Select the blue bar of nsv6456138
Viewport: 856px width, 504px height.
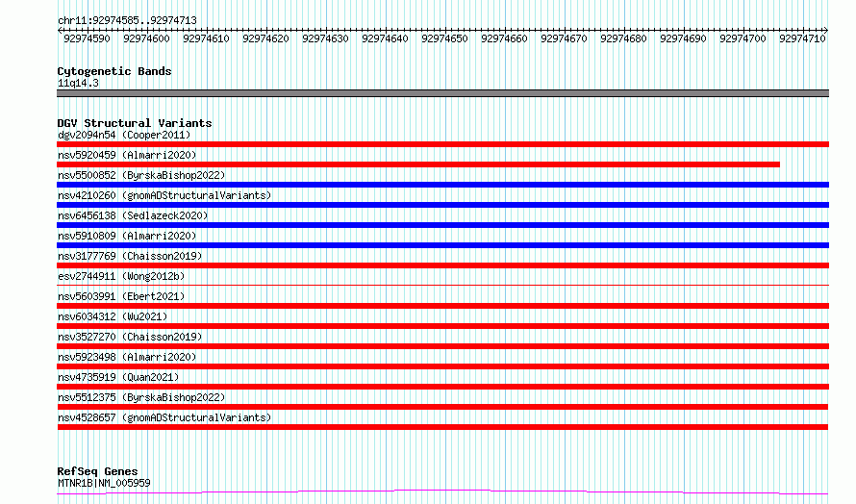tap(442, 225)
